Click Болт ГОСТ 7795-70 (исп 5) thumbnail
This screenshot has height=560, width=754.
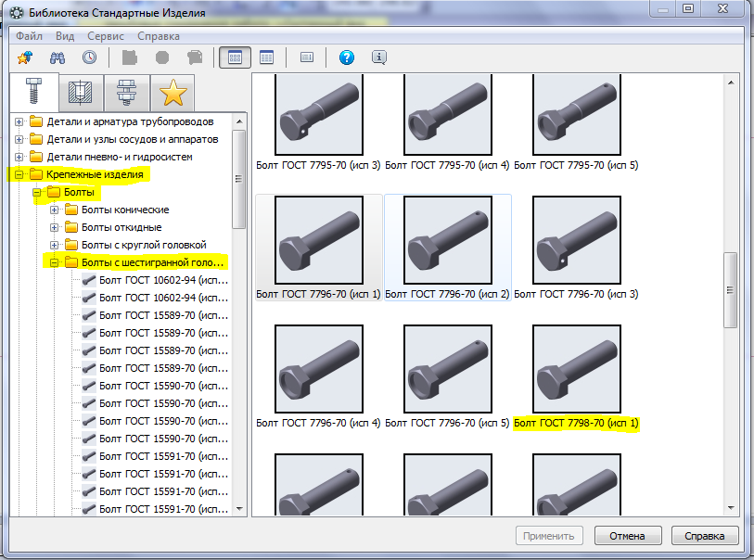coord(577,114)
